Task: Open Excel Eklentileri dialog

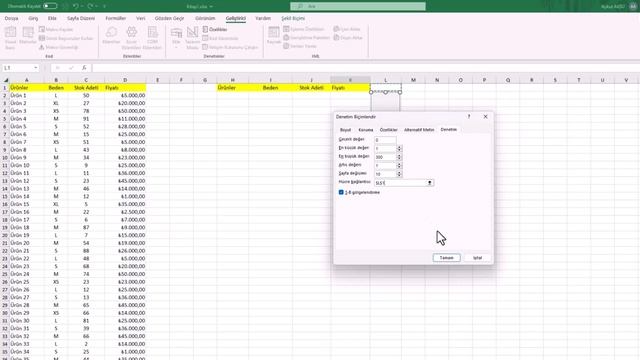Action: 131,38
